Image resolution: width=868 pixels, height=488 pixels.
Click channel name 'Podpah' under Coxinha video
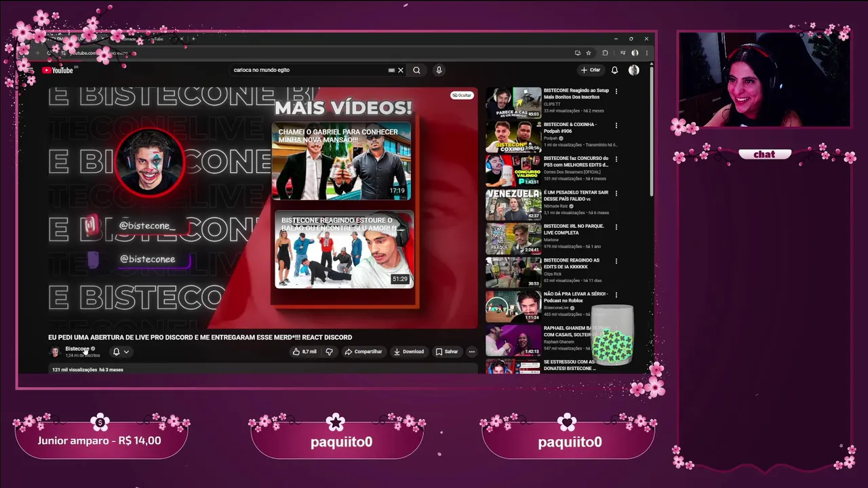click(551, 138)
